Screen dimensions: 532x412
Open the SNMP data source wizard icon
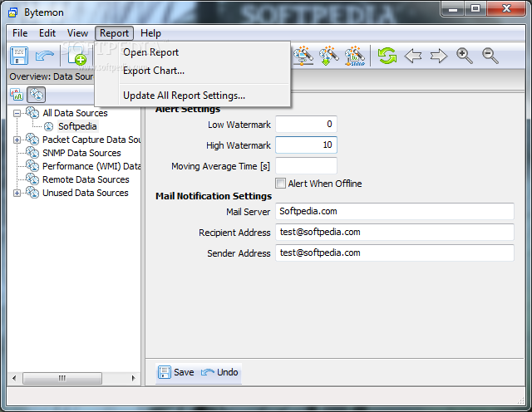point(355,56)
